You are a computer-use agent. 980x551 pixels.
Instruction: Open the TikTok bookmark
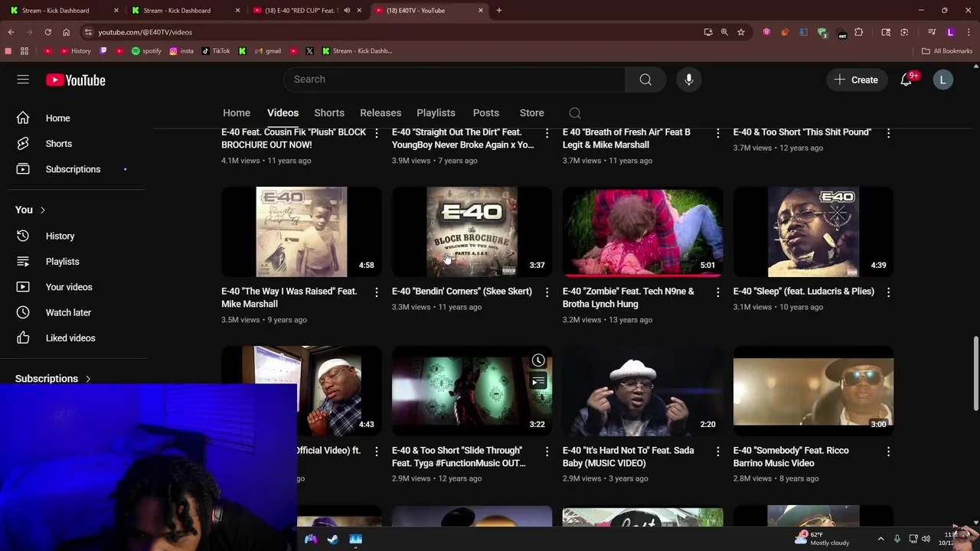tap(216, 51)
